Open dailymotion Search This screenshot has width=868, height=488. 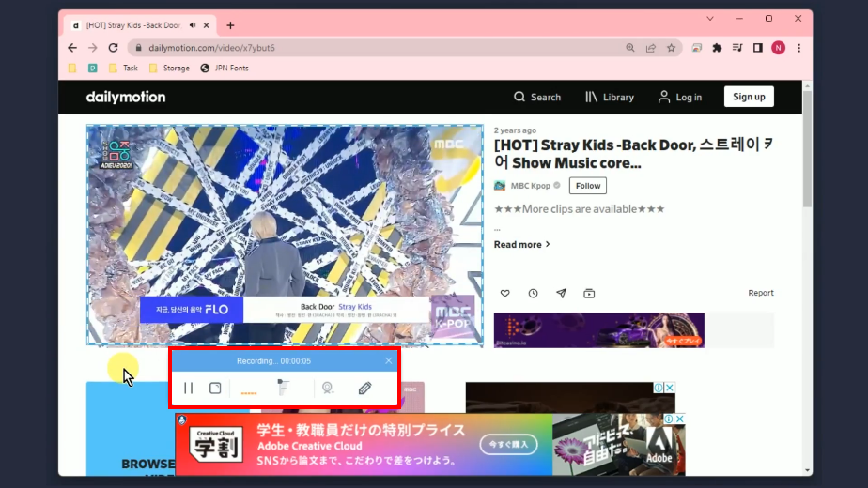tap(537, 97)
